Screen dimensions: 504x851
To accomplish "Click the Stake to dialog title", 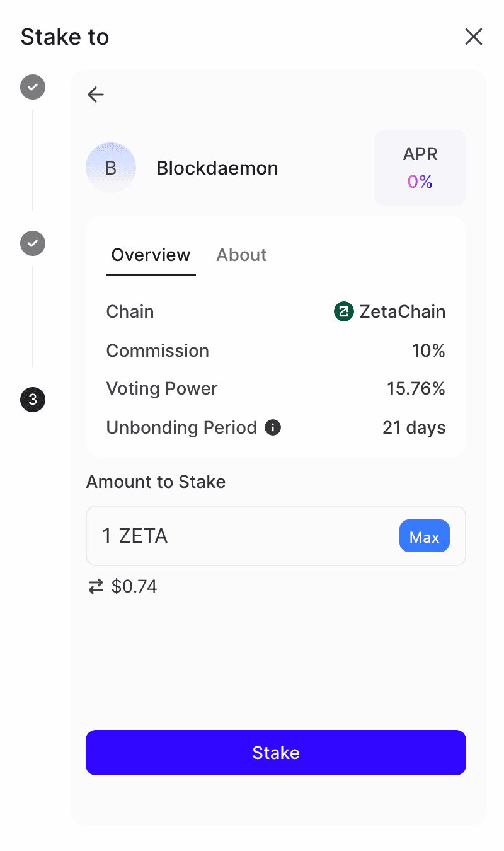I will pos(64,37).
